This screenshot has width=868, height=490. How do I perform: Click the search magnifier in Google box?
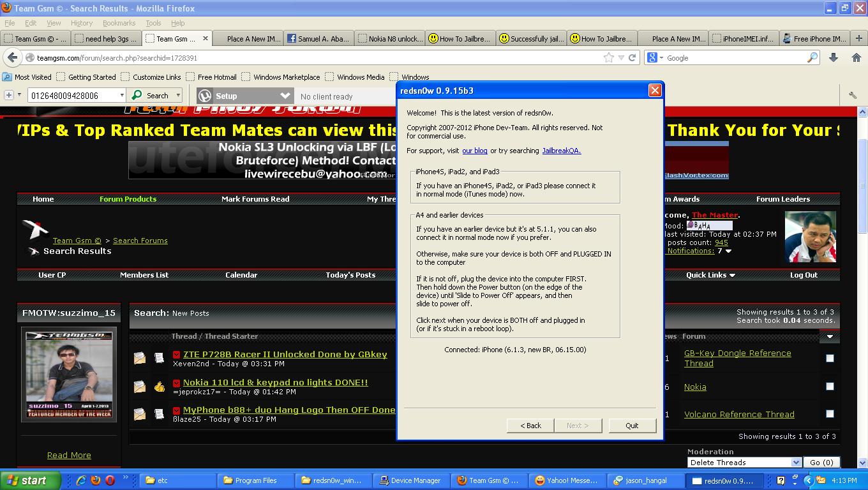pyautogui.click(x=812, y=57)
